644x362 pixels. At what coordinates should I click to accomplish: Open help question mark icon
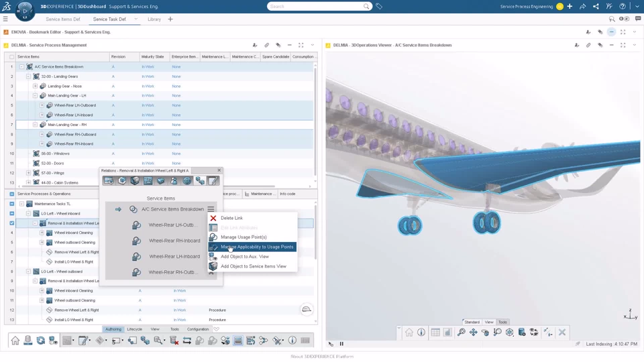623,7
